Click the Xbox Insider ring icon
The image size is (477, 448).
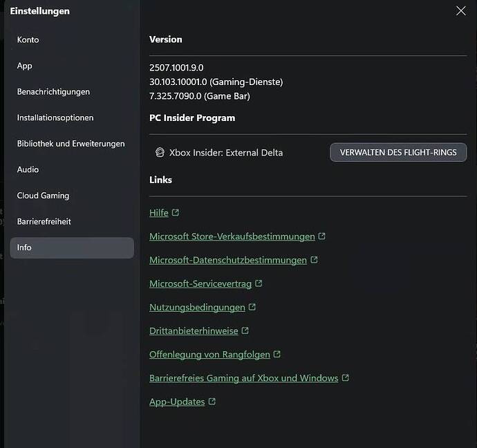click(160, 152)
